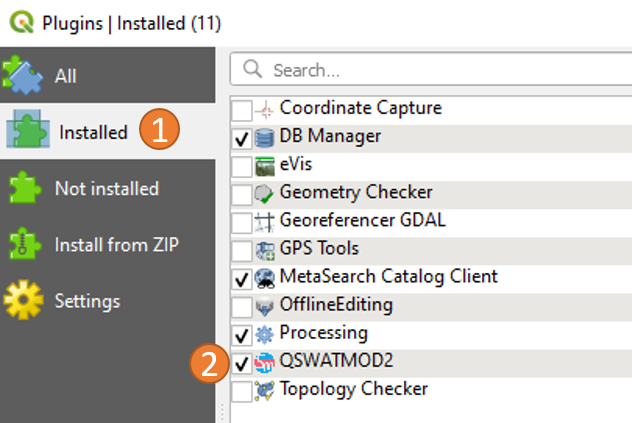The image size is (632, 423).
Task: Select the Georeferencer GDAL row text
Action: coord(363,220)
